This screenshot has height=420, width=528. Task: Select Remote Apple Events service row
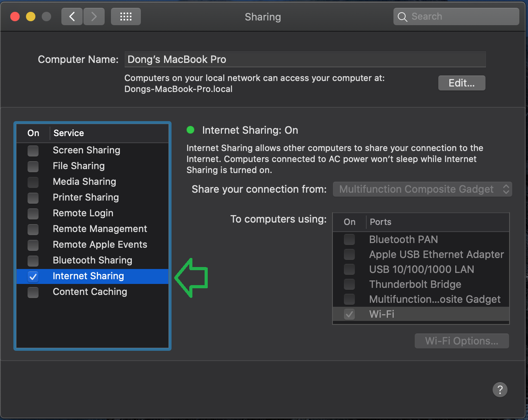[x=92, y=245]
